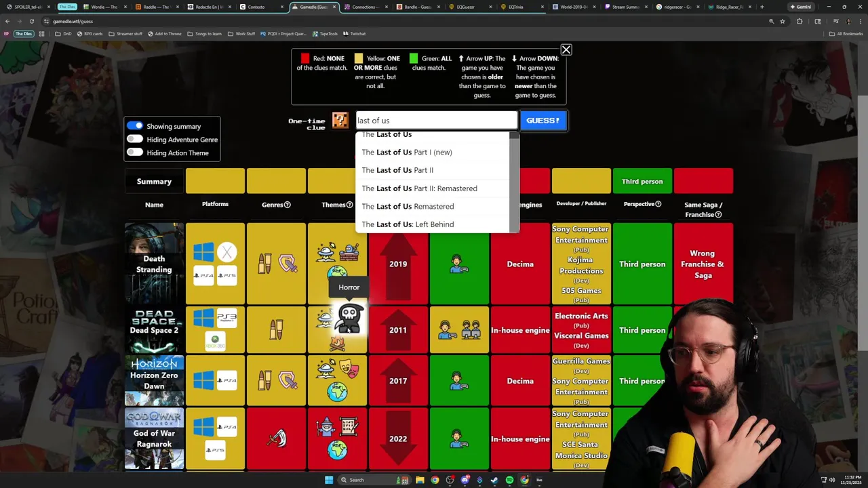Click green Third person summary cell
Image resolution: width=868 pixels, height=488 pixels.
642,181
